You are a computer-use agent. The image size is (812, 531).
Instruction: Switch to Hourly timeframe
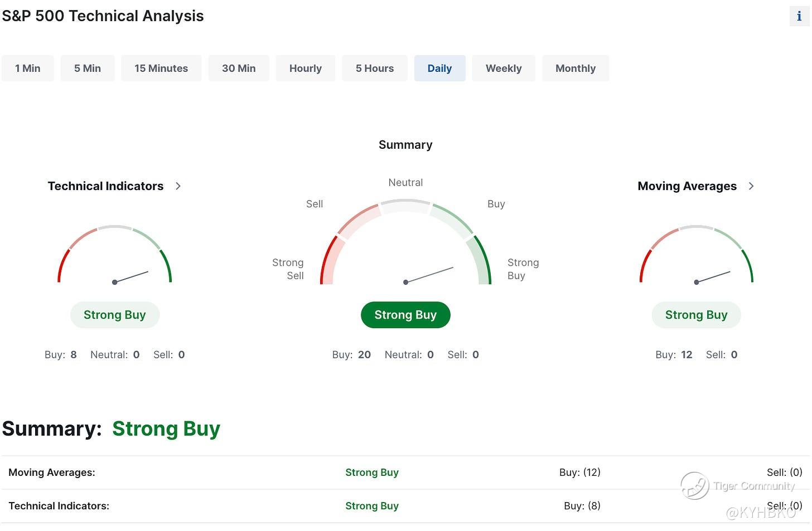coord(306,69)
